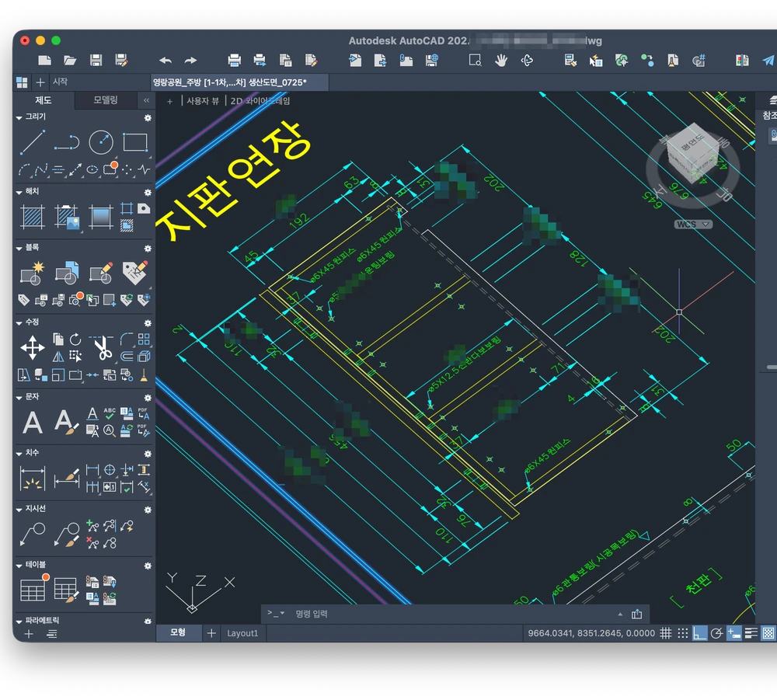Select the Rotate tool
This screenshot has width=777, height=700.
[75, 340]
